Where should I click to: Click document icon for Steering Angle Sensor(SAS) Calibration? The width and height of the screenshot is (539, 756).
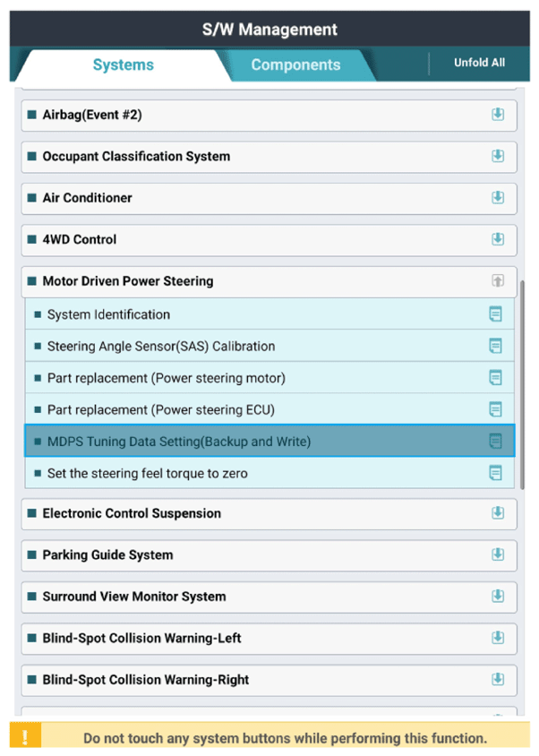(495, 346)
